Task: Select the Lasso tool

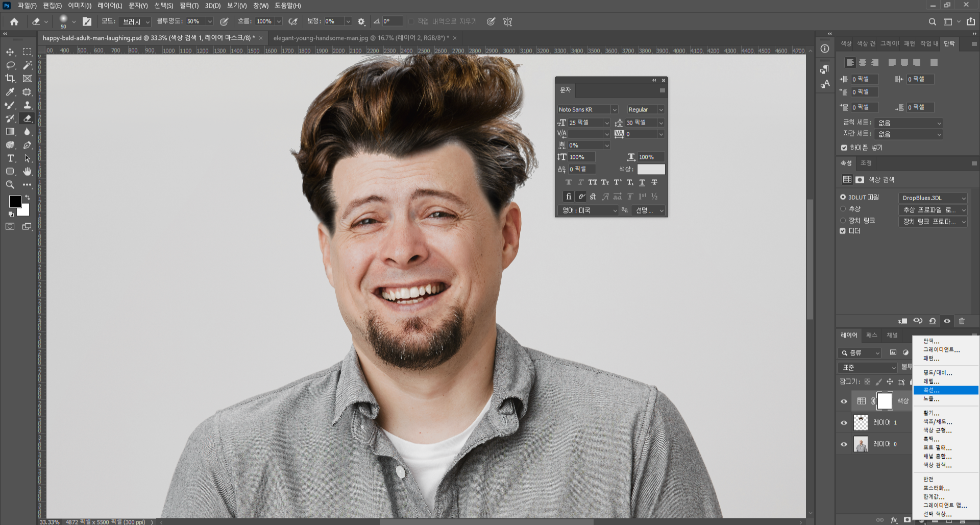Action: 10,65
